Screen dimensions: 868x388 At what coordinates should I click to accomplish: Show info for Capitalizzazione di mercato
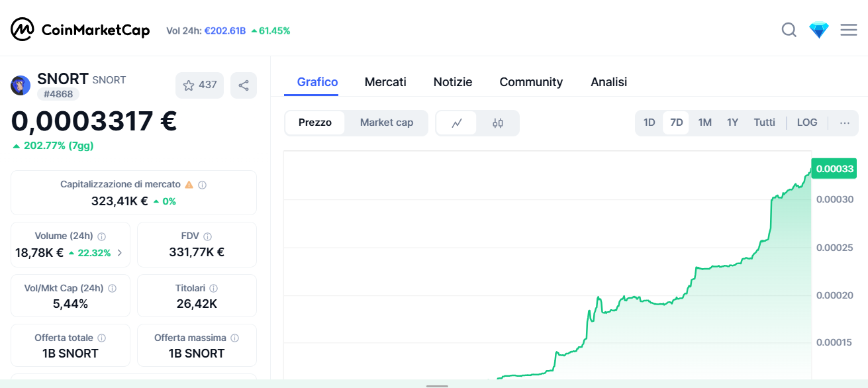(203, 185)
